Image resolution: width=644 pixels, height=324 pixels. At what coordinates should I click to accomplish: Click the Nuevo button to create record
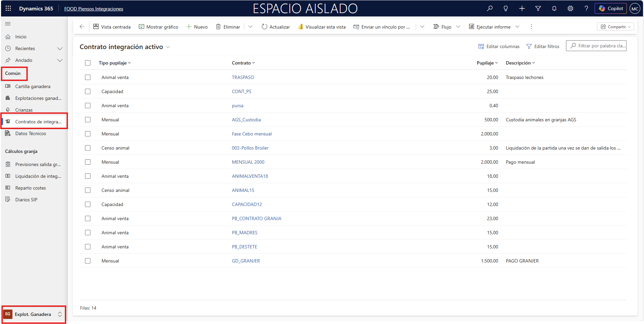[x=197, y=27]
